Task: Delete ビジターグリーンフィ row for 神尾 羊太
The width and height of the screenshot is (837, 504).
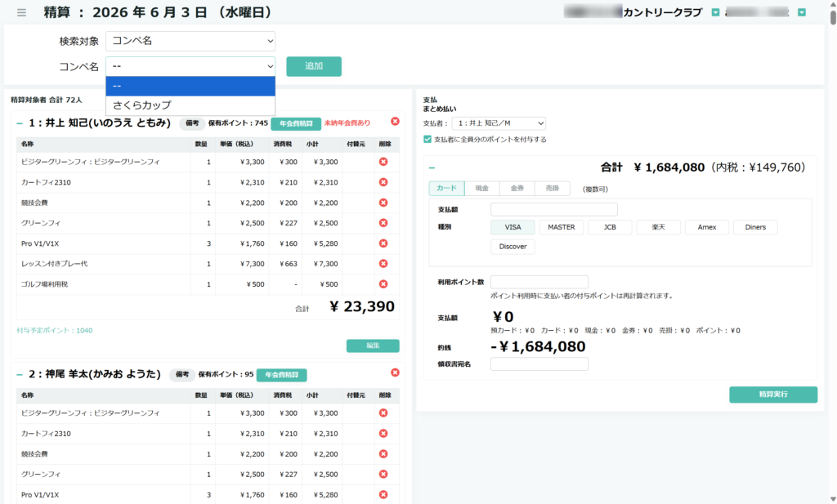Action: (383, 413)
